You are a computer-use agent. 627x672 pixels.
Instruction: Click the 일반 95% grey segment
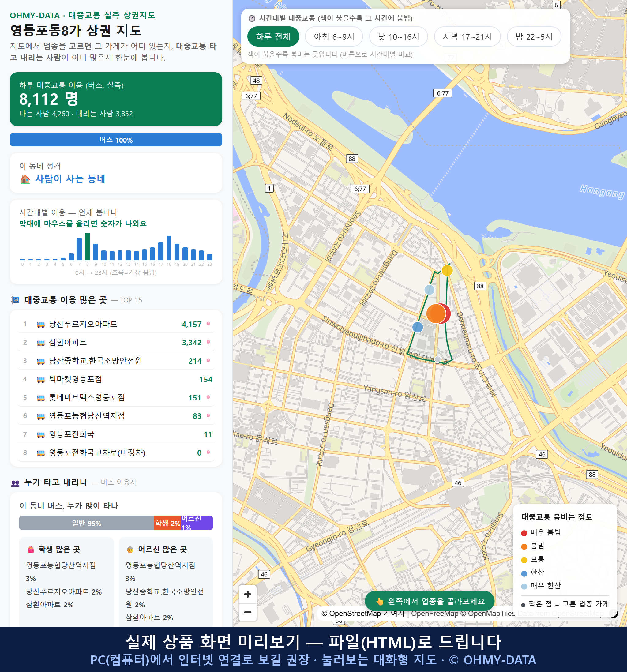pyautogui.click(x=87, y=523)
